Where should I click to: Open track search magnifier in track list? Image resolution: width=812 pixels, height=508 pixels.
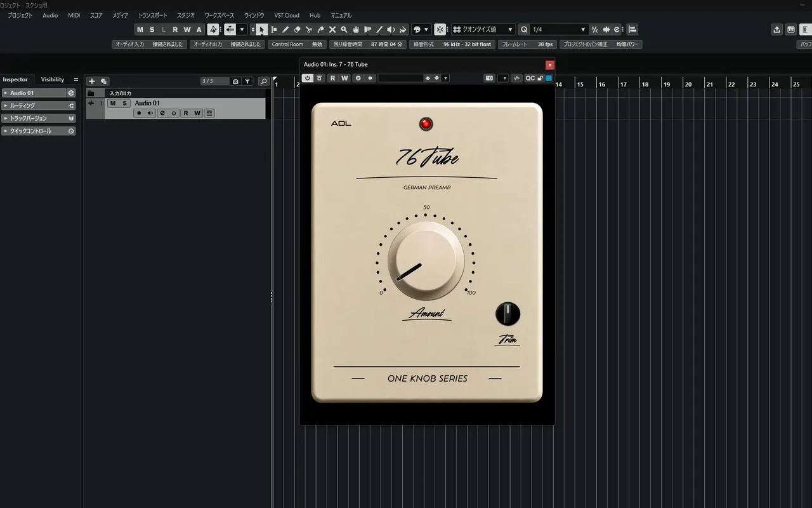coord(263,81)
